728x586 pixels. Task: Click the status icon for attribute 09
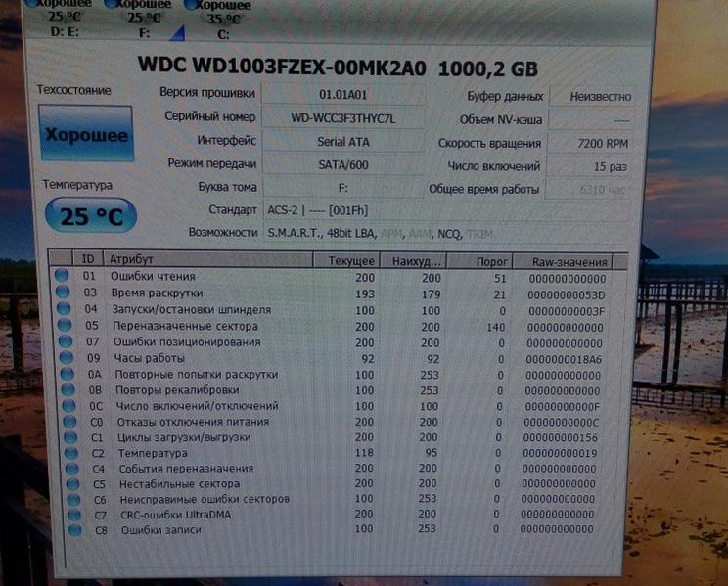click(67, 357)
